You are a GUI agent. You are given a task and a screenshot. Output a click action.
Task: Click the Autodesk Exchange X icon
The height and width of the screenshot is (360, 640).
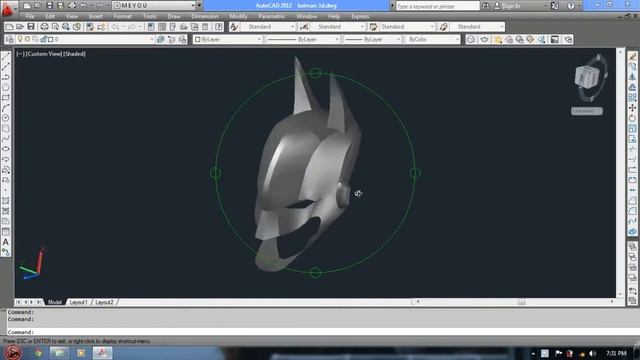pyautogui.click(x=555, y=6)
